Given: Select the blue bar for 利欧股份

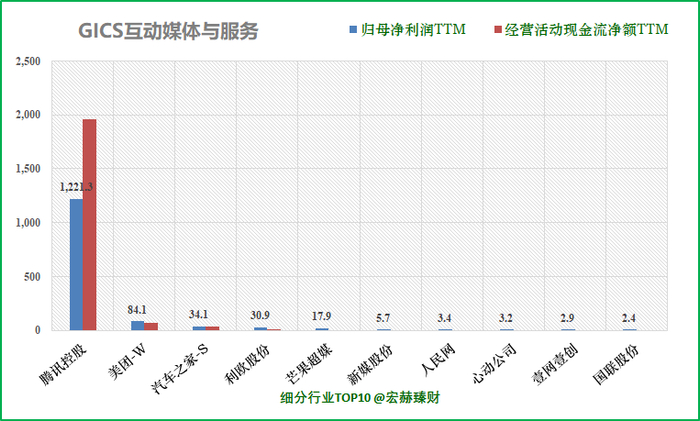Looking at the screenshot, I should (x=261, y=329).
